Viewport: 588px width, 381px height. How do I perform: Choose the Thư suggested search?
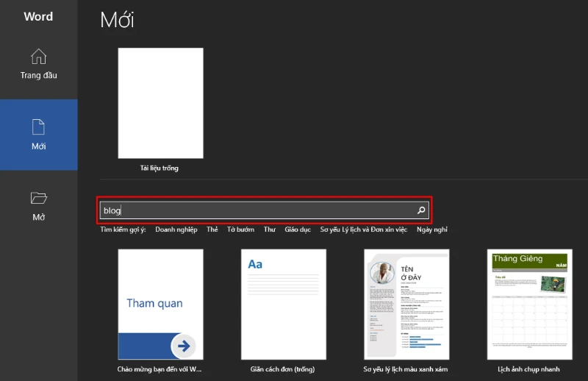coord(269,229)
